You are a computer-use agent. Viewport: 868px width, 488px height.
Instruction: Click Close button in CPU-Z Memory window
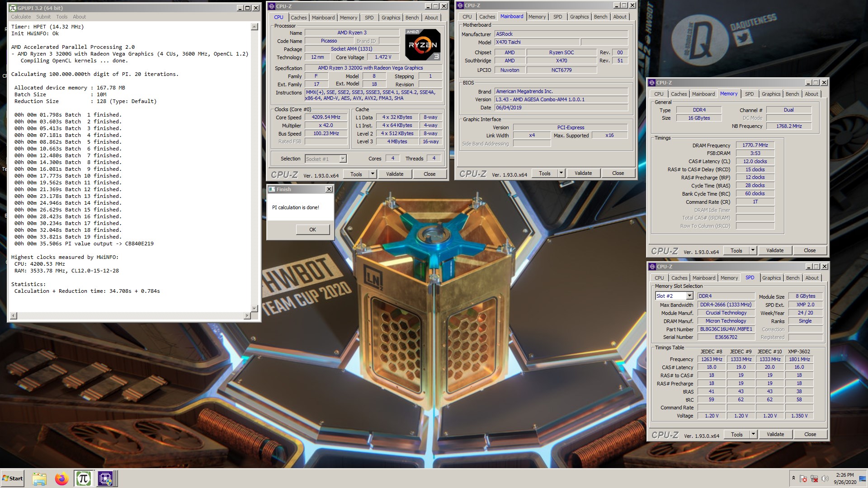pyautogui.click(x=810, y=250)
